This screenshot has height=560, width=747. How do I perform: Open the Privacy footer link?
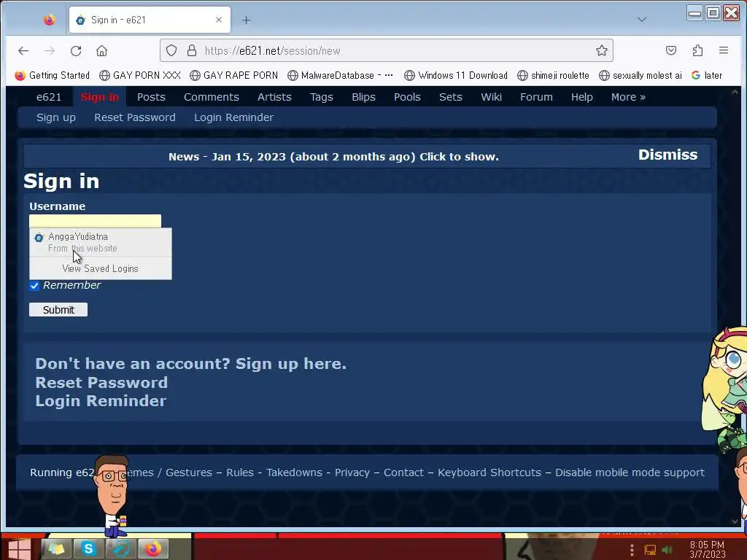coord(352,472)
